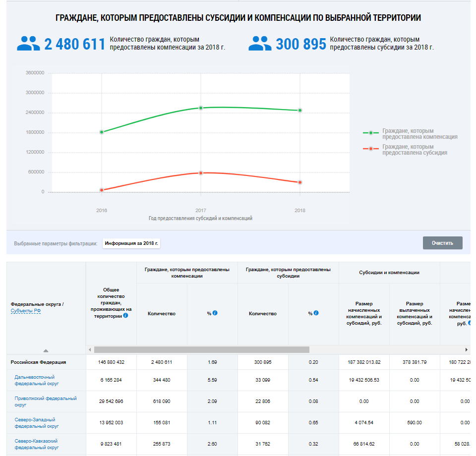Click the table scroll right arrow
This screenshot has height=456, width=476.
pos(466,349)
